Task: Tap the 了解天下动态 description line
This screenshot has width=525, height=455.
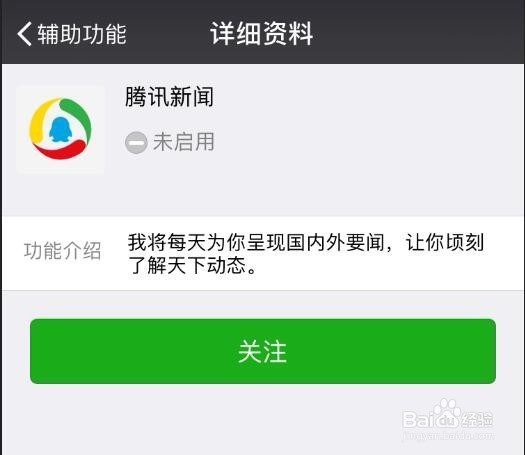Action: coord(192,266)
